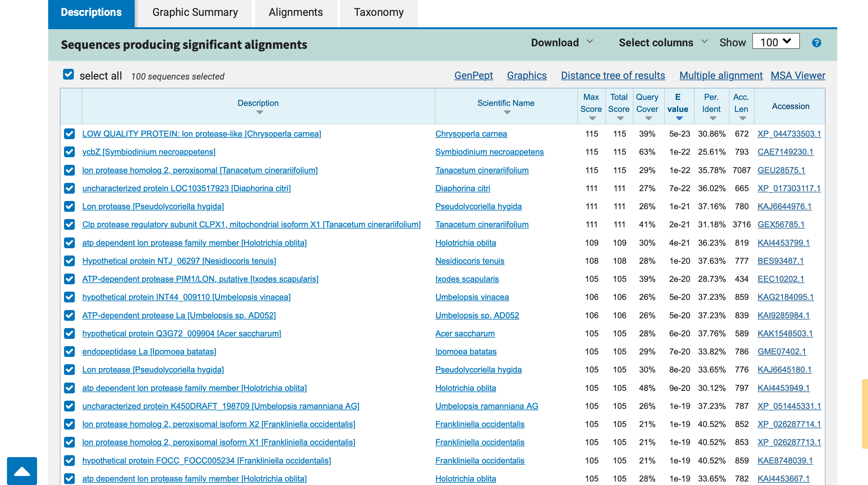This screenshot has height=485, width=868.
Task: Open ATP-dependent protease La Umbelopsis sp. description
Action: (x=179, y=315)
